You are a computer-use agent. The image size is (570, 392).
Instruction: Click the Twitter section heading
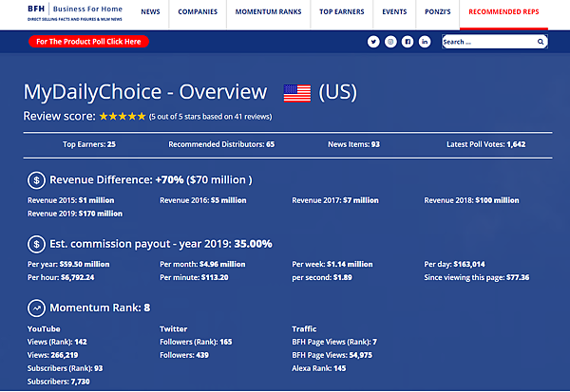(x=174, y=328)
